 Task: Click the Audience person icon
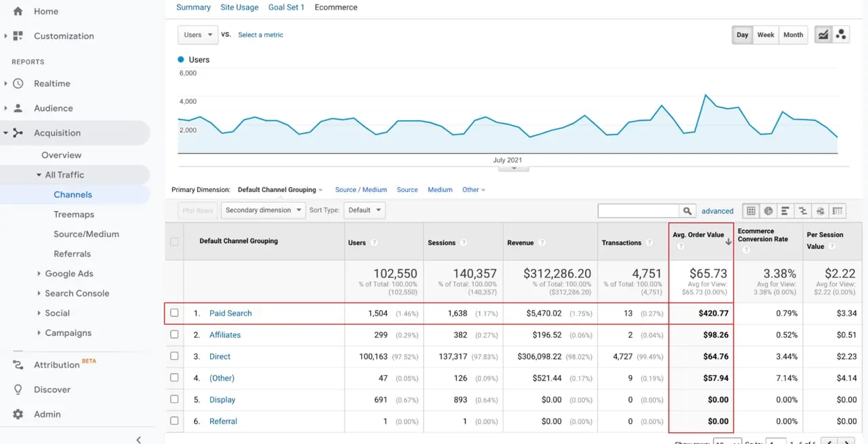coord(18,108)
